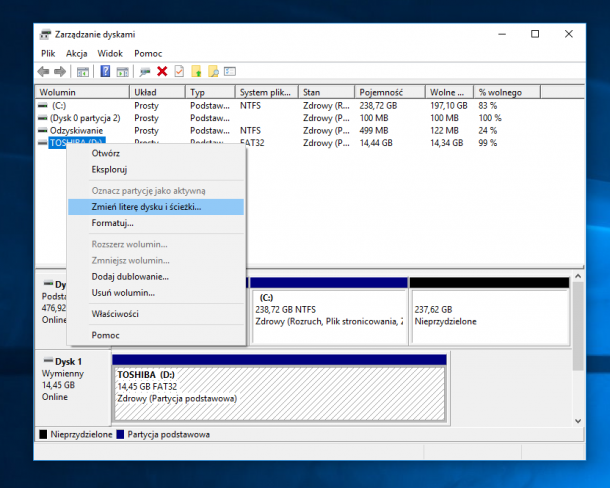610x488 pixels.
Task: Choose Usuń wolumin... in the context menu
Action: click(123, 293)
